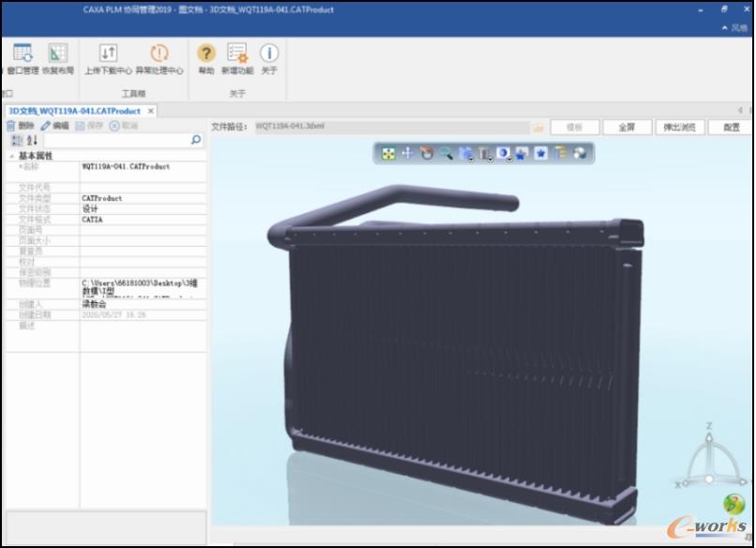Toggle alphabetical sort of properties
The image size is (756, 548).
coord(32,141)
